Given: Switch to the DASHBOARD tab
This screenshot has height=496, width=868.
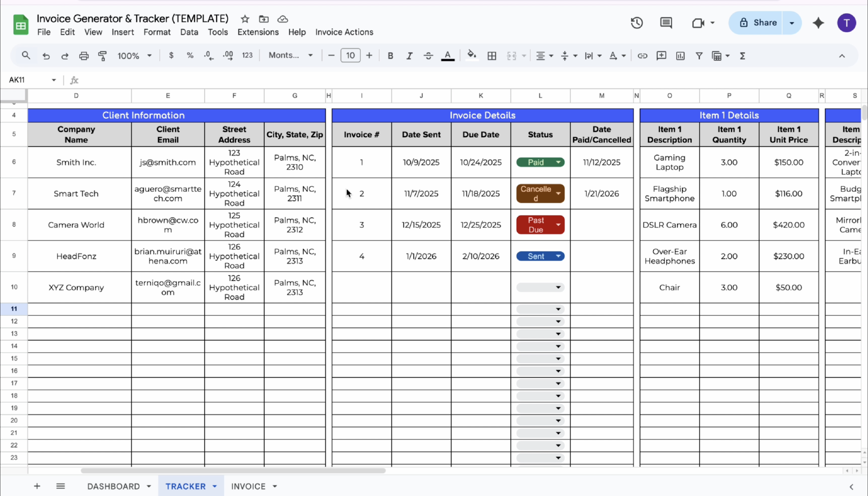Looking at the screenshot, I should click(114, 486).
